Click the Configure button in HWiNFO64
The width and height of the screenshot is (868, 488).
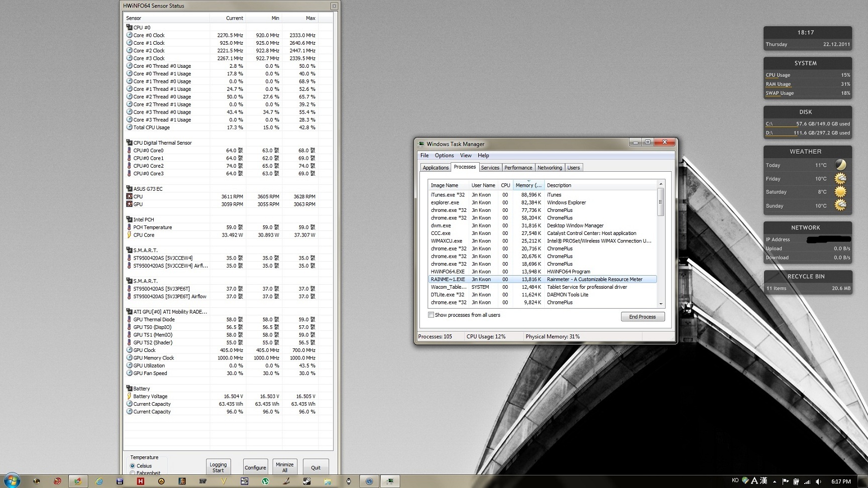tap(255, 467)
